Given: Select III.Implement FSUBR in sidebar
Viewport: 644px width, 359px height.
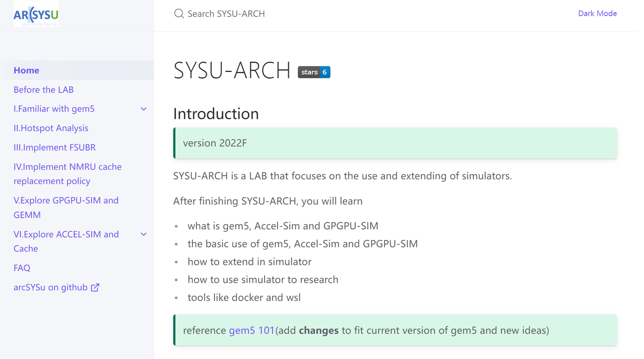Looking at the screenshot, I should [55, 147].
